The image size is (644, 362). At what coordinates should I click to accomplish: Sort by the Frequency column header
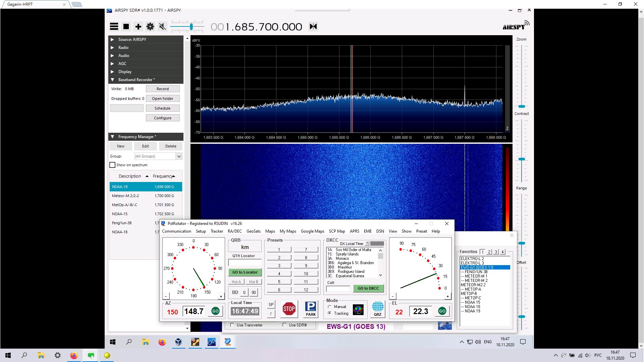click(164, 176)
